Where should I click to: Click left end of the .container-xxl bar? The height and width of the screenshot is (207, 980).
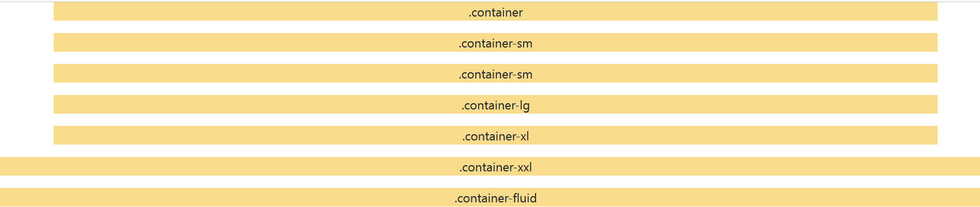(x=4, y=166)
